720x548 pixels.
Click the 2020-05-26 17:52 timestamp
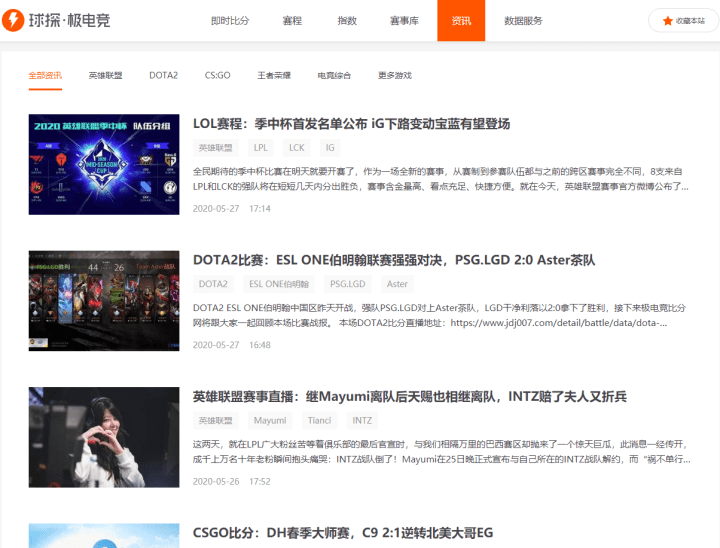click(x=231, y=481)
